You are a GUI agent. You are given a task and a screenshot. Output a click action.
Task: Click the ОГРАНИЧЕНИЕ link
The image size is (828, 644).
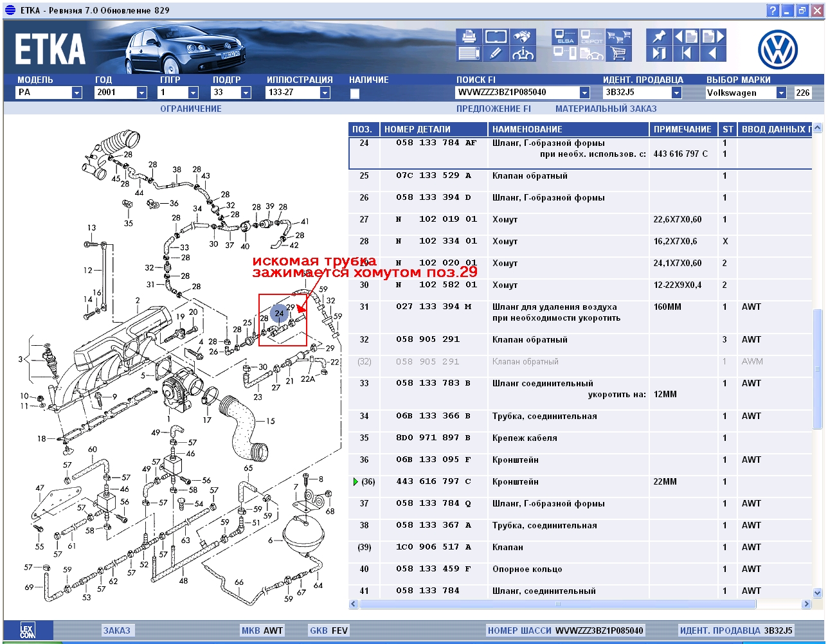tap(191, 109)
